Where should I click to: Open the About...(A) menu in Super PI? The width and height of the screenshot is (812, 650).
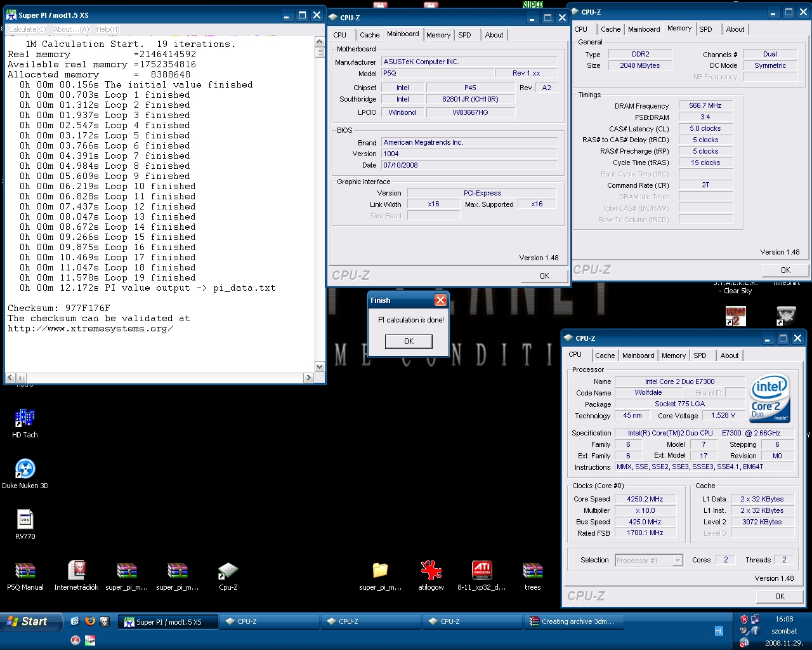pyautogui.click(x=71, y=29)
